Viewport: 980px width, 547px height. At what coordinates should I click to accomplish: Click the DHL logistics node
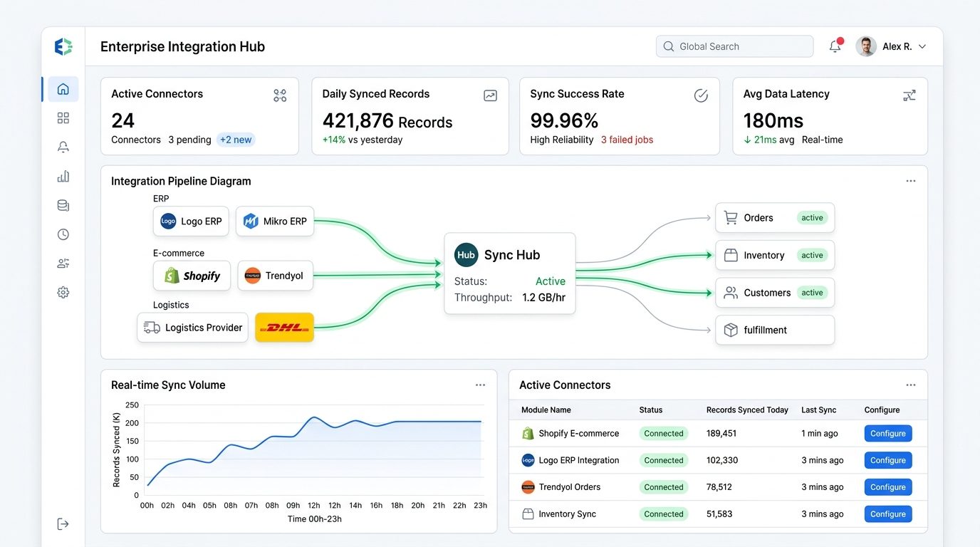(x=284, y=328)
